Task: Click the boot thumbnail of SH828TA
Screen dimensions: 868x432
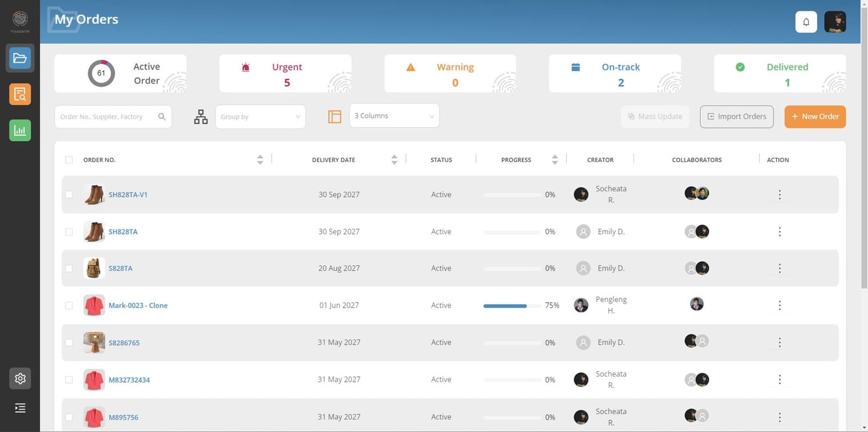Action: coord(94,232)
